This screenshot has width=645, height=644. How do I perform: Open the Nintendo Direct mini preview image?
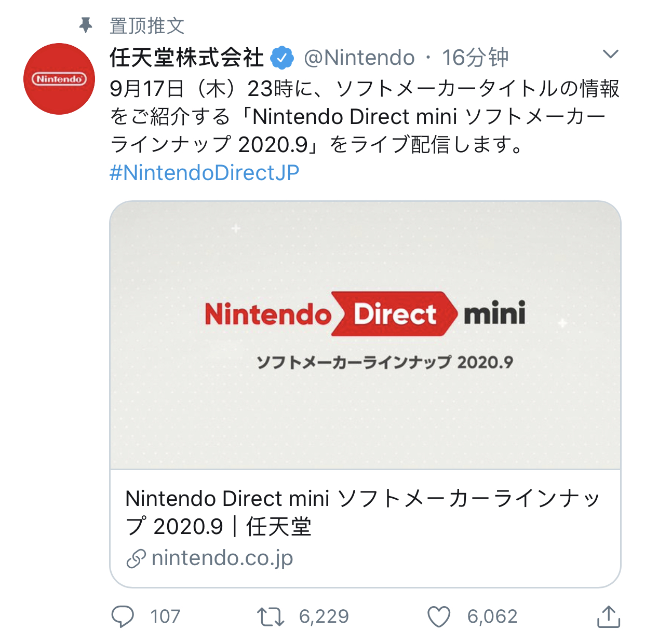[365, 335]
